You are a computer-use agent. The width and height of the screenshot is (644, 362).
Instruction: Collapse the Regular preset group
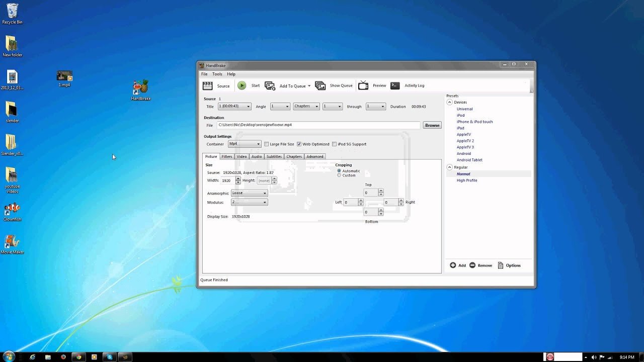click(450, 167)
